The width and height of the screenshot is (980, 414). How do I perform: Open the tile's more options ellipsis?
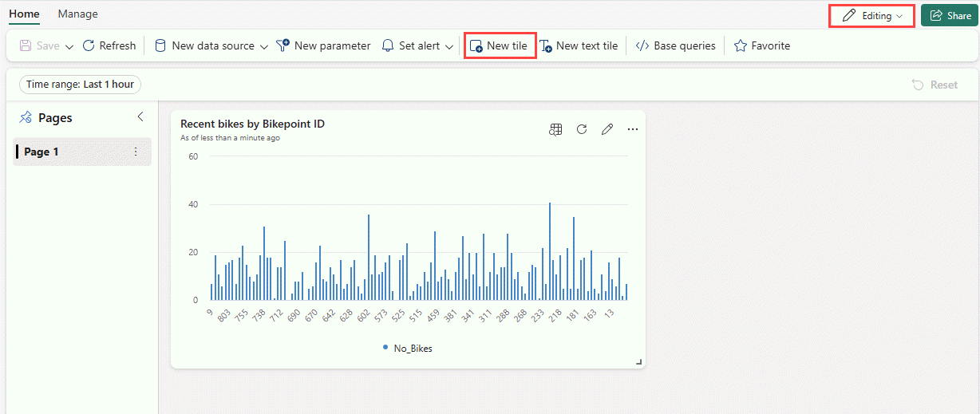(x=633, y=129)
